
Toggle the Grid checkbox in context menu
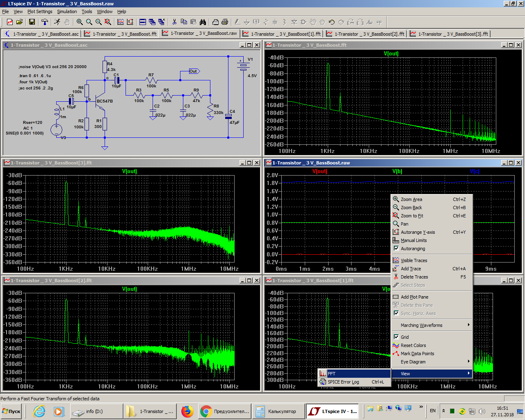(x=396, y=337)
